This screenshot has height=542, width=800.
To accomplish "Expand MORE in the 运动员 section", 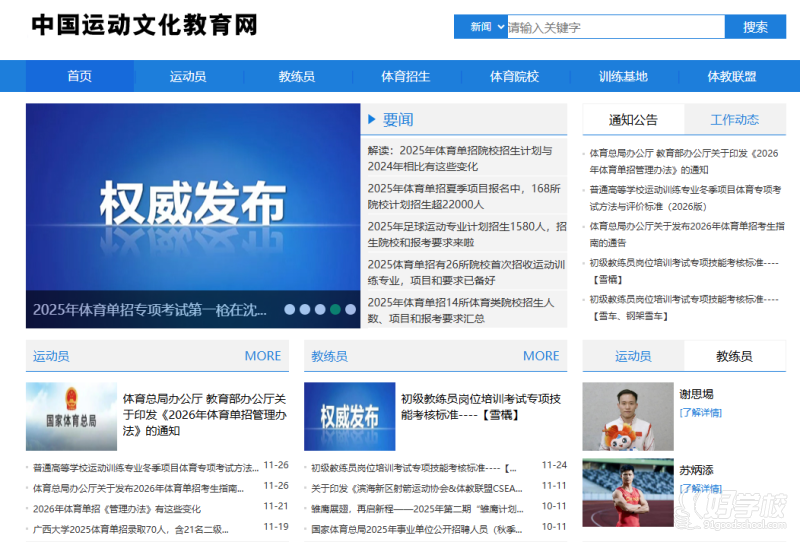I will (x=263, y=356).
